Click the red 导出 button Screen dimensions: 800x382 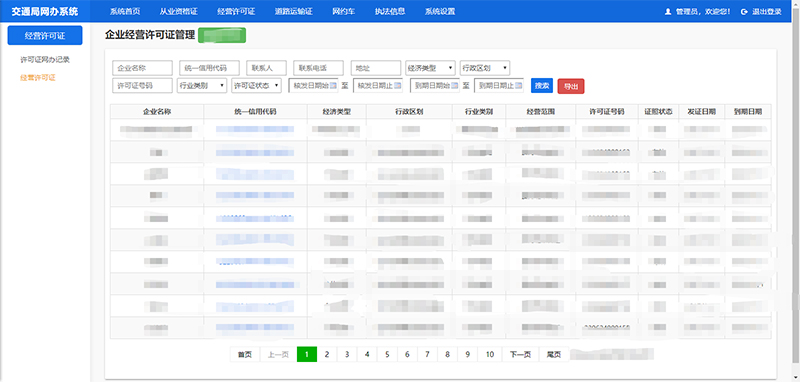[571, 86]
